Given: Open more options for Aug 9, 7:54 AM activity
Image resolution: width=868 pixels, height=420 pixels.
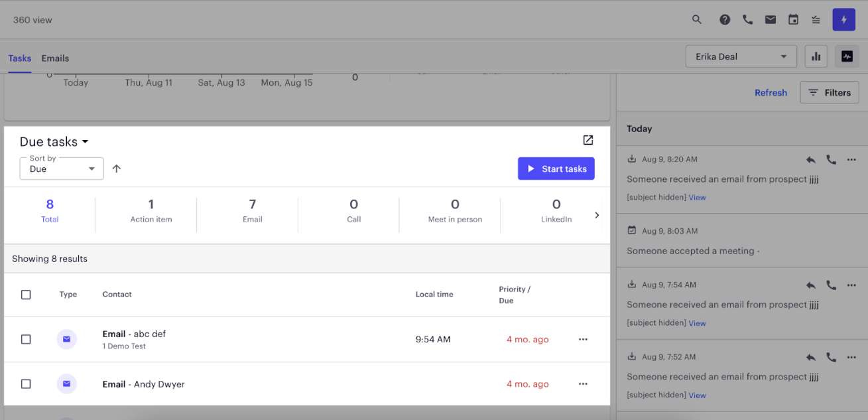Looking at the screenshot, I should (852, 285).
